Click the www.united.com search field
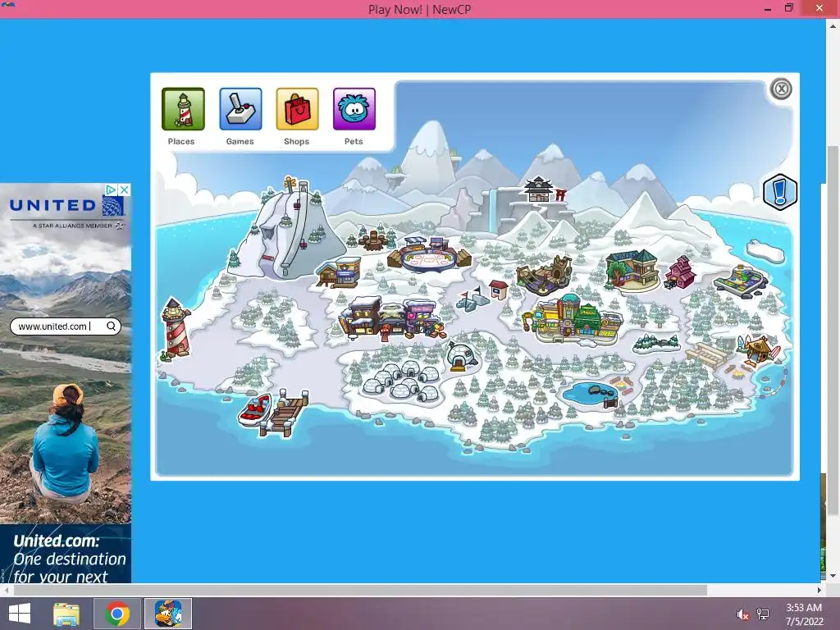840x630 pixels. click(x=66, y=326)
